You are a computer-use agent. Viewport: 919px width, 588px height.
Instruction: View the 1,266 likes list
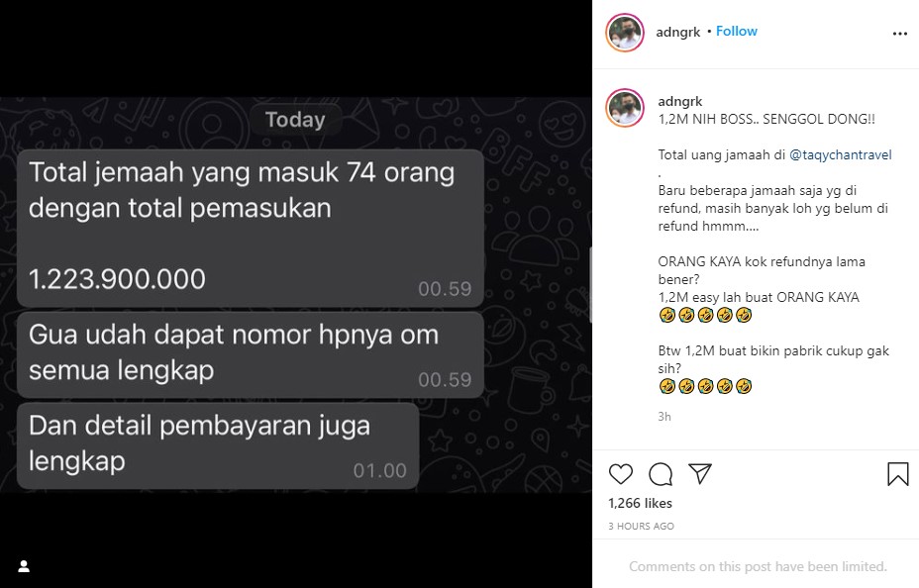point(640,503)
